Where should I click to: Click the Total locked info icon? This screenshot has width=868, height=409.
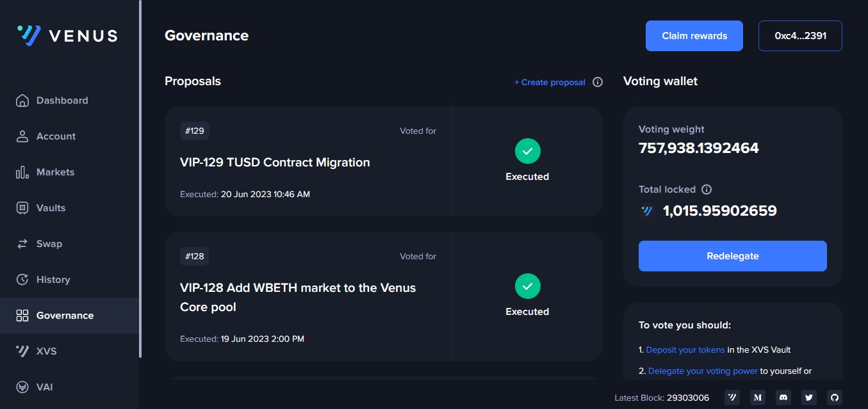(707, 189)
